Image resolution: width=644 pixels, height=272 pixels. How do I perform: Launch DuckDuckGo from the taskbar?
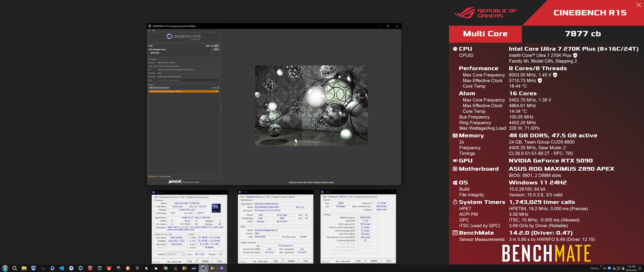(128, 268)
